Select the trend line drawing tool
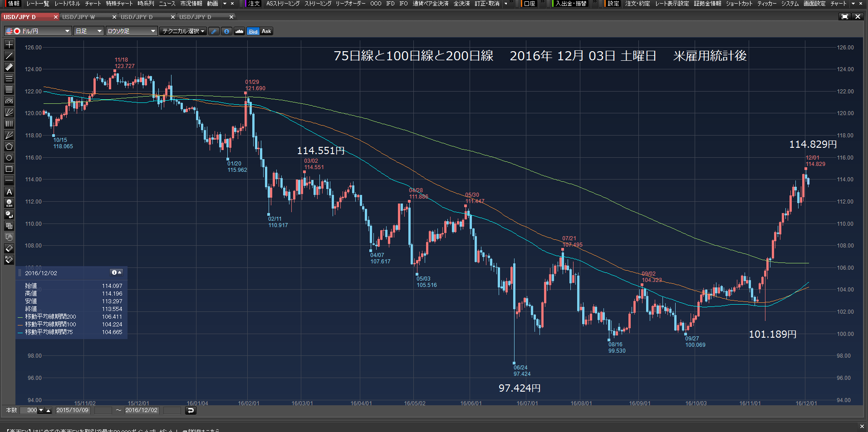This screenshot has width=868, height=432. 9,56
